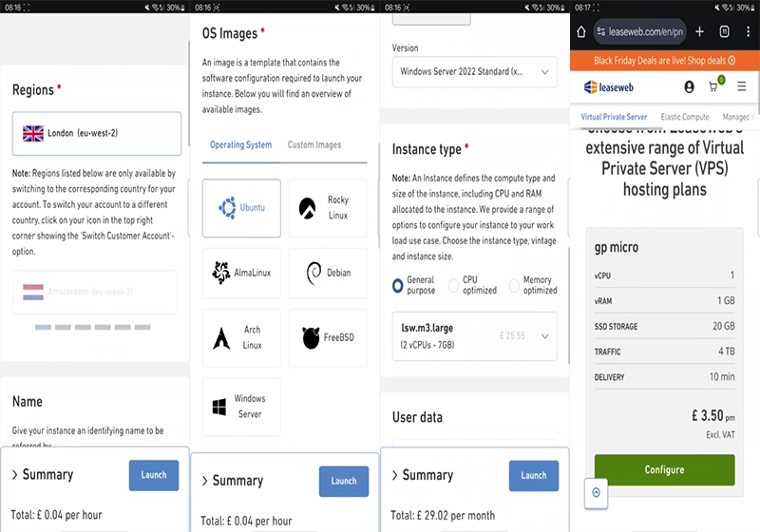
Task: Expand the Summary showing £29.02 per month
Action: coord(422,475)
